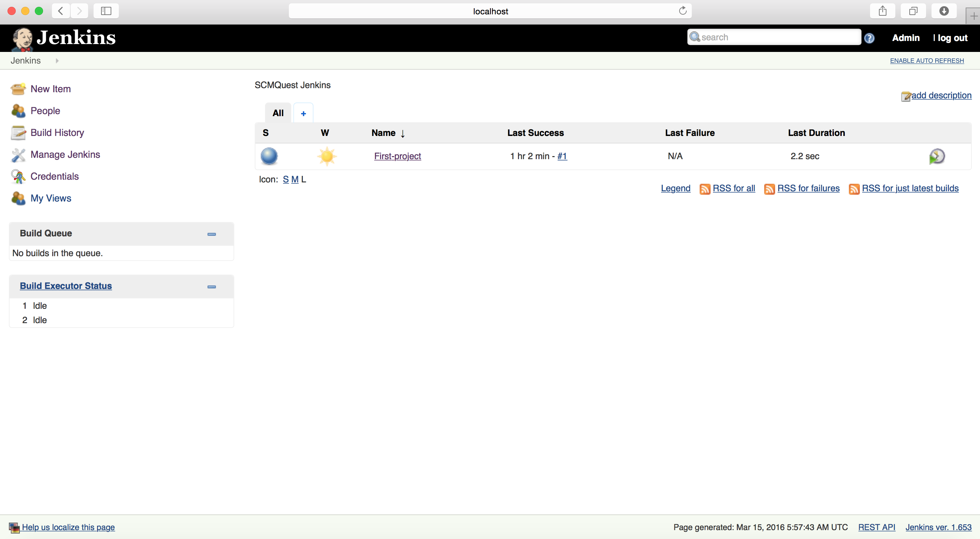Toggle the browser sidebar icon
Image resolution: width=980 pixels, height=539 pixels.
(106, 11)
